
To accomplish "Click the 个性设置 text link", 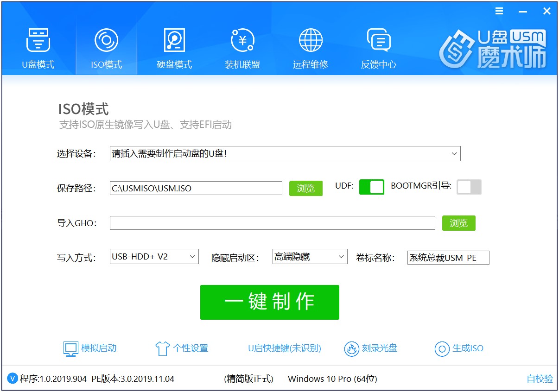I will pyautogui.click(x=191, y=348).
